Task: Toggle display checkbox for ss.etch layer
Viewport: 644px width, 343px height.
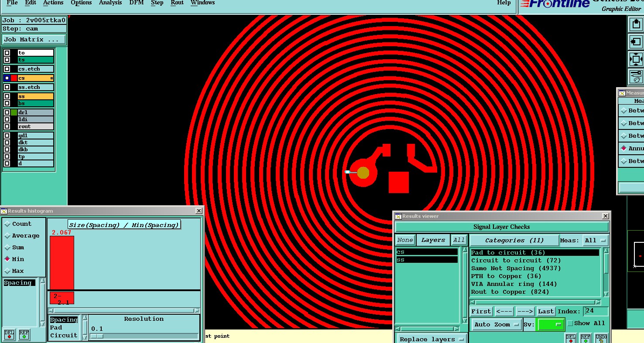Action: pyautogui.click(x=7, y=87)
